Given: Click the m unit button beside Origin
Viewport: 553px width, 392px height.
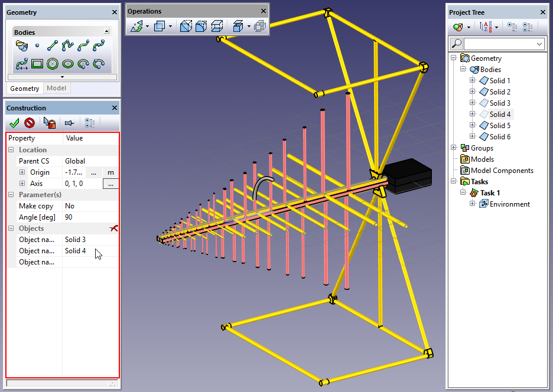Looking at the screenshot, I should click(110, 172).
